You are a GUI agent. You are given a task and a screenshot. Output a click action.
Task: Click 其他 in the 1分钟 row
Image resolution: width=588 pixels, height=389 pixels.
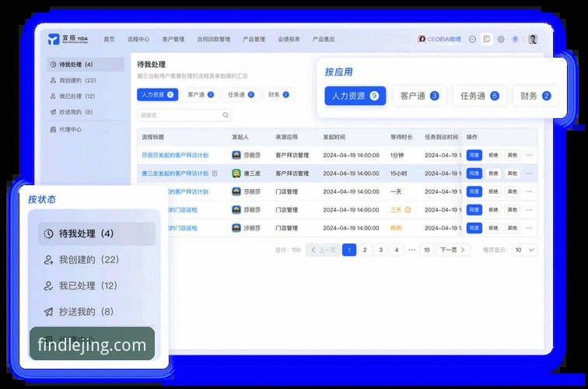click(513, 155)
